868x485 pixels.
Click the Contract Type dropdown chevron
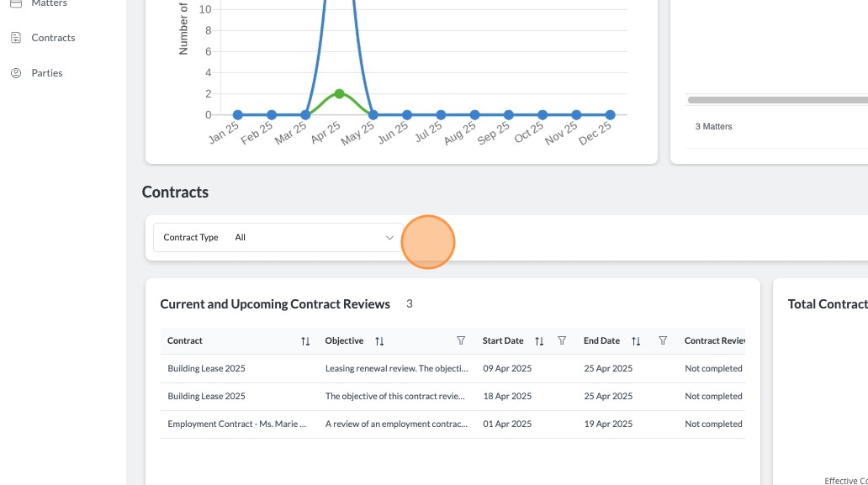coord(389,238)
